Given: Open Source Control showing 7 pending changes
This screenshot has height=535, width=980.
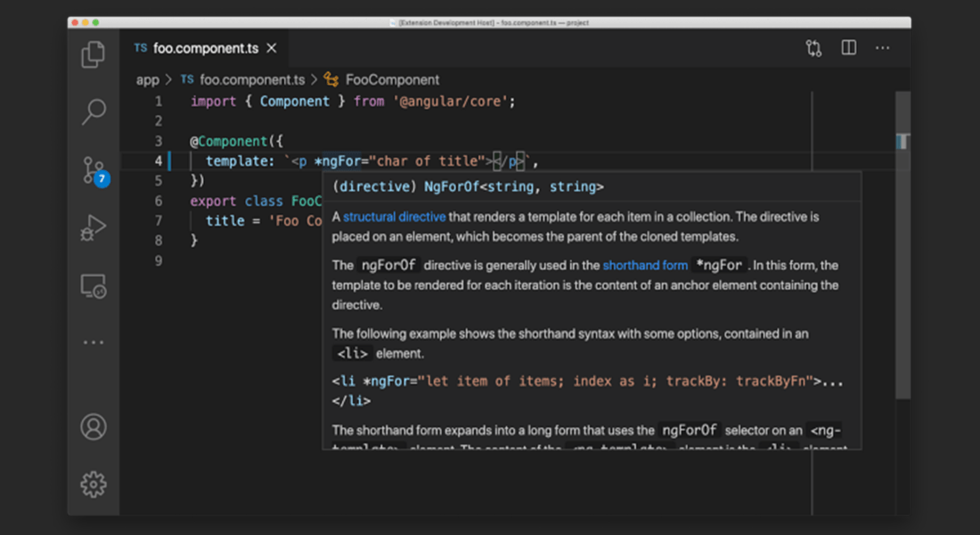Looking at the screenshot, I should pyautogui.click(x=93, y=168).
